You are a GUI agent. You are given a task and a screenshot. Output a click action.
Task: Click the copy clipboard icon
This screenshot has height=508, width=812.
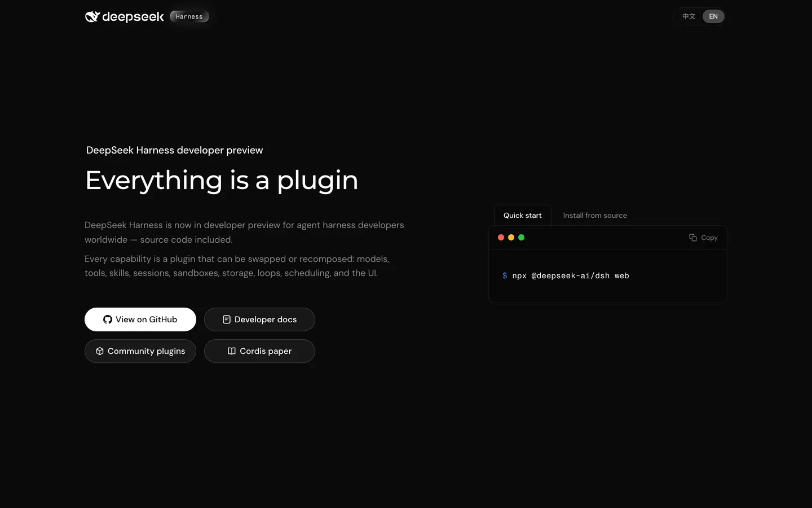693,238
